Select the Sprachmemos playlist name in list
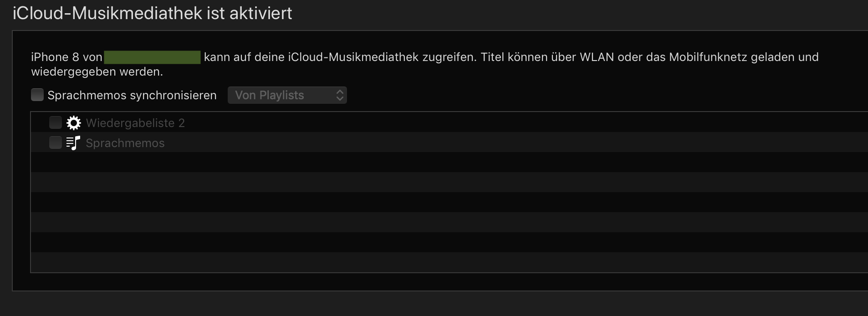This screenshot has height=316, width=868. tap(125, 143)
